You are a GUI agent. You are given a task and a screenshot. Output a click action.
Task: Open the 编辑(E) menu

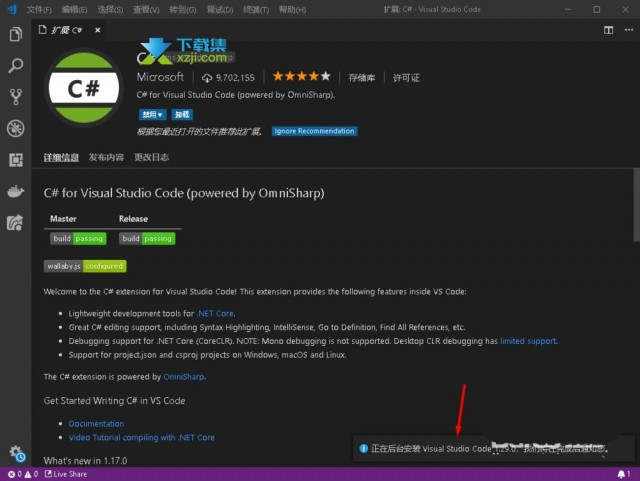74,9
